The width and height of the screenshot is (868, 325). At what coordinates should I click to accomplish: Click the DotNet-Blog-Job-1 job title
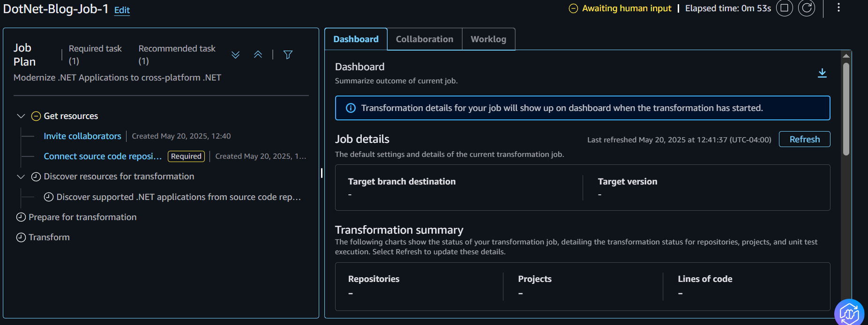pyautogui.click(x=56, y=9)
